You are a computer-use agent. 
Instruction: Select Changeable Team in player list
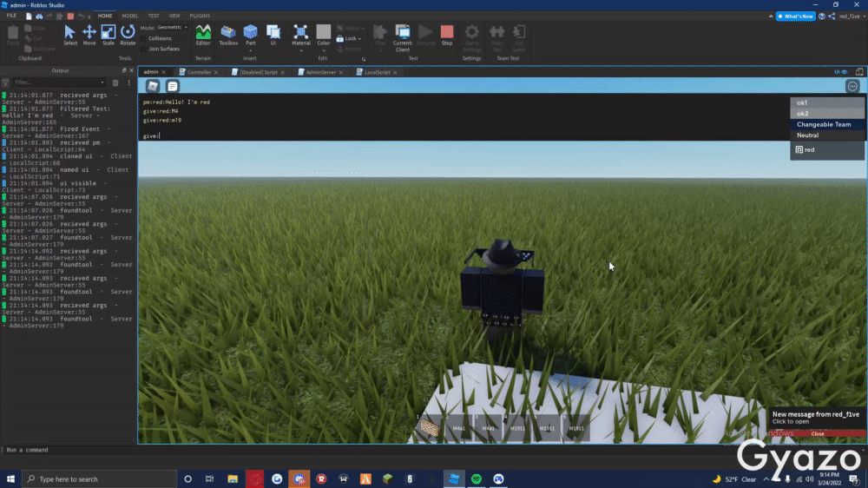826,124
